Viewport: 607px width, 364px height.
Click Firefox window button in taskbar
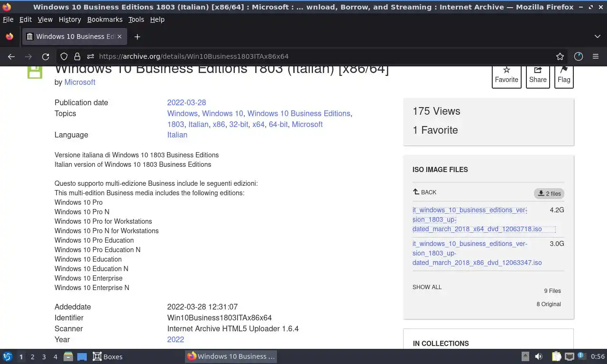pyautogui.click(x=231, y=356)
